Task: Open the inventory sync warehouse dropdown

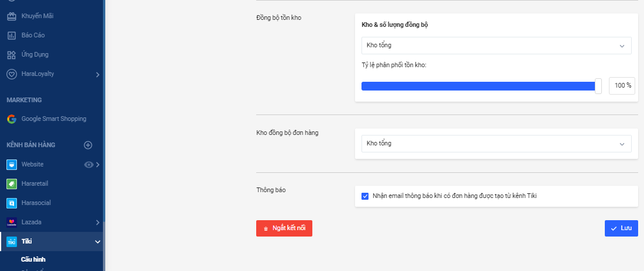Action: coord(496,46)
